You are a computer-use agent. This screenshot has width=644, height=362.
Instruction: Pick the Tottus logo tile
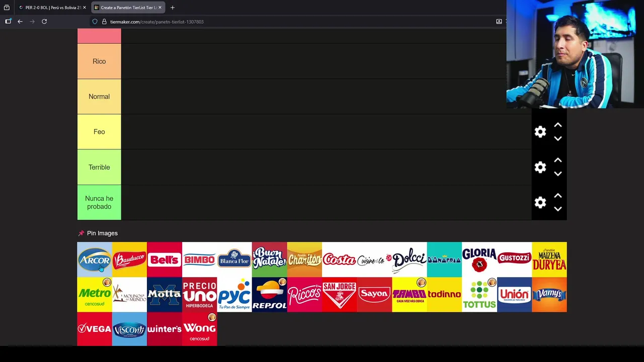coord(479,295)
